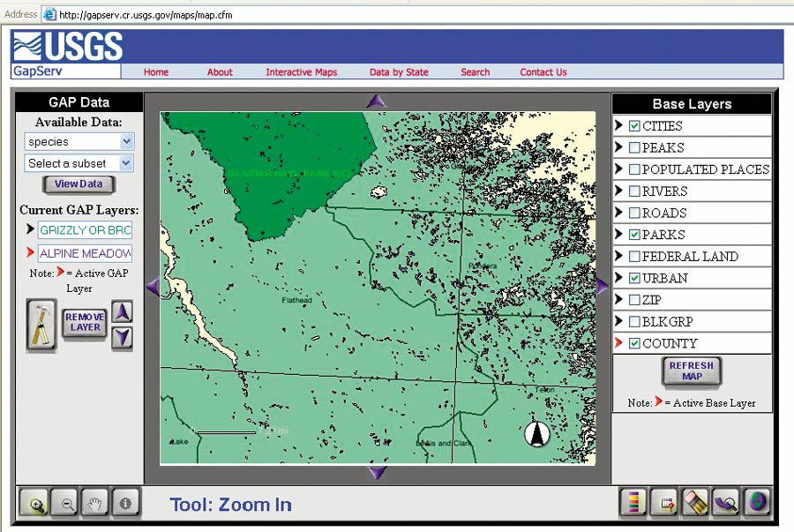The image size is (794, 532).
Task: Set RIVERS as active base layer arrow
Action: [x=618, y=191]
